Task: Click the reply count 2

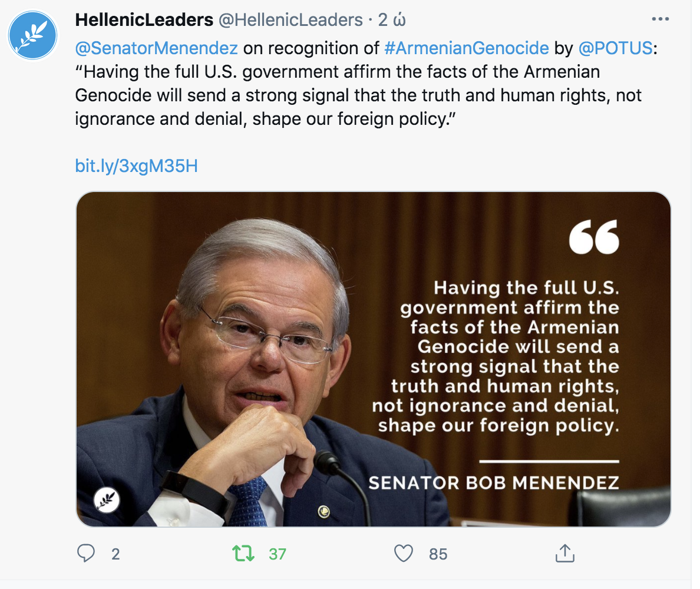Action: coord(115,554)
